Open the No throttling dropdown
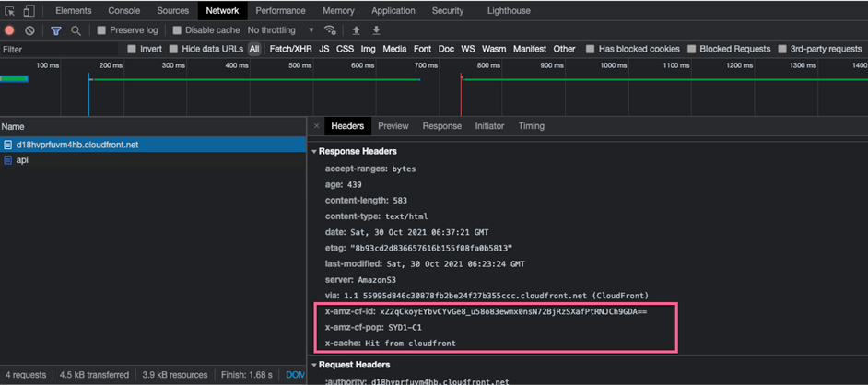The height and width of the screenshot is (385, 868). click(x=281, y=30)
